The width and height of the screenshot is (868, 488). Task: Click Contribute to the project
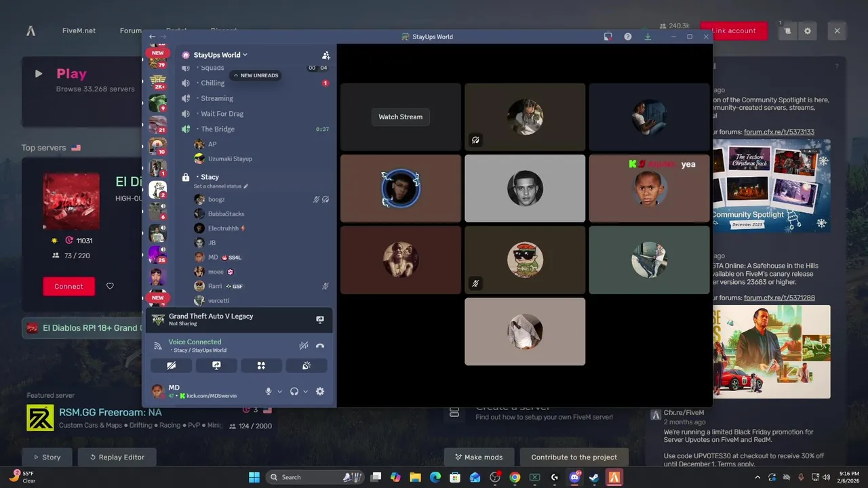click(574, 457)
